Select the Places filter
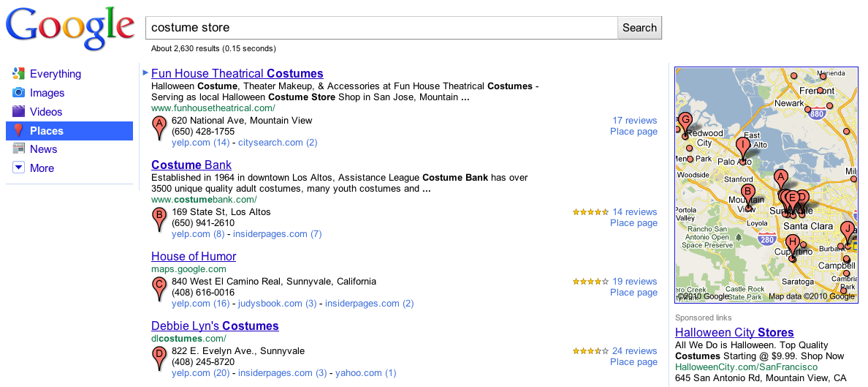This screenshot has height=387, width=868. coord(69,131)
